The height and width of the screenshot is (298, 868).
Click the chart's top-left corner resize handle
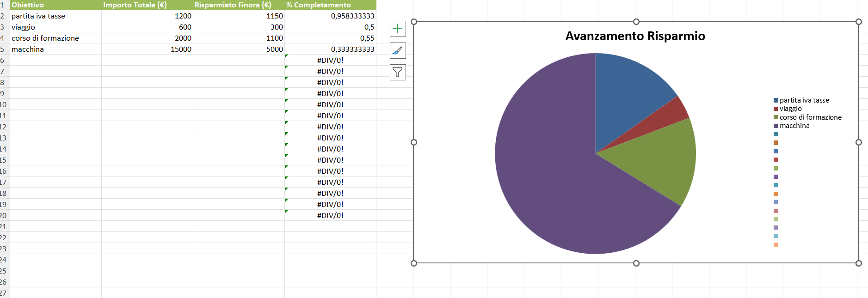point(414,22)
